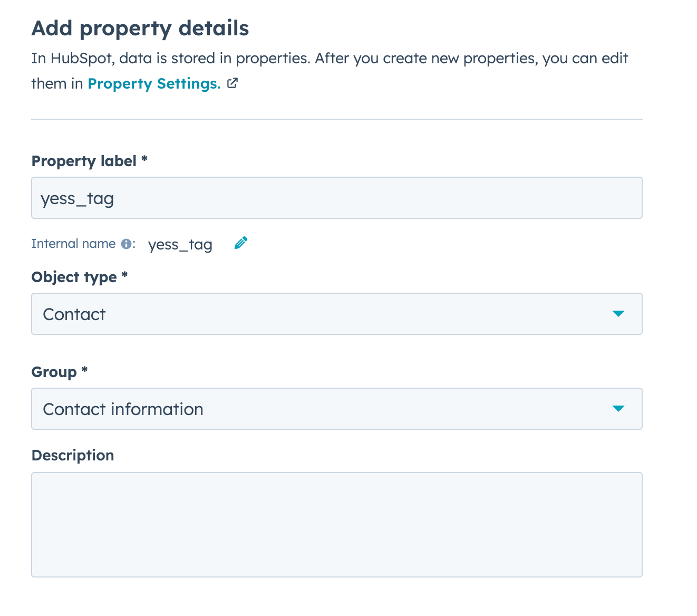The width and height of the screenshot is (697, 616).
Task: Click the divider line under the intro text
Action: click(336, 119)
